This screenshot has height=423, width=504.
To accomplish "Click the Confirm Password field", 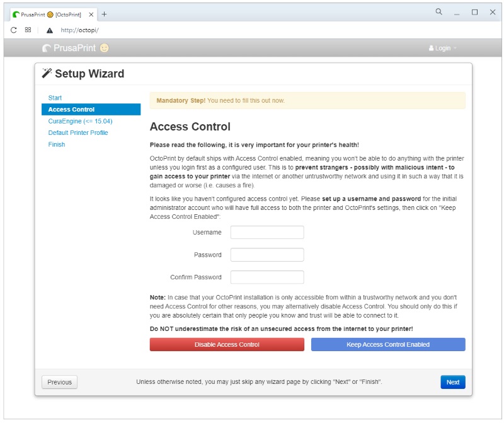I will tap(267, 277).
